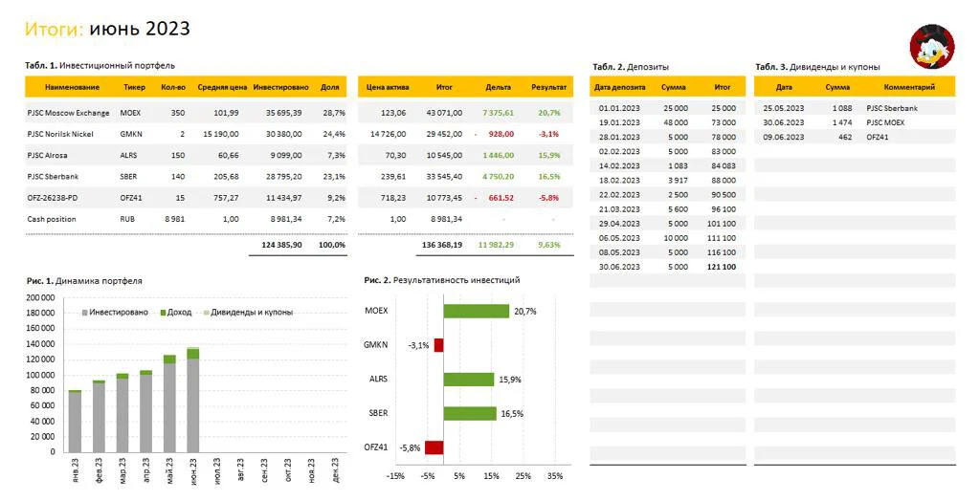Click the red OFZ41 bar in performance chart
Image resolution: width=980 pixels, height=501 pixels.
434,447
